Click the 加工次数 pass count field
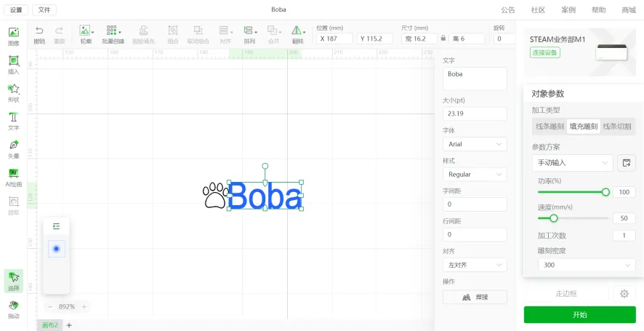The width and height of the screenshot is (644, 331). (624, 236)
